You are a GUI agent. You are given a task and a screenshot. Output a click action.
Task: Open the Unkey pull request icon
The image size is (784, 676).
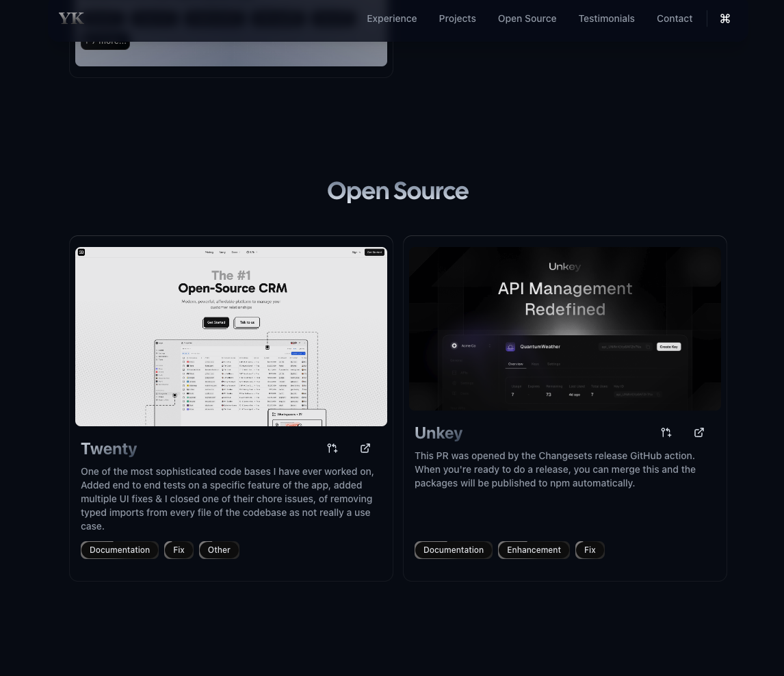pos(666,432)
